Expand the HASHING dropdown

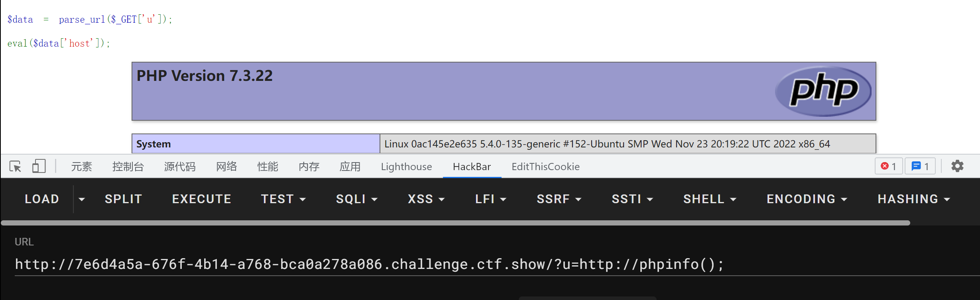pyautogui.click(x=914, y=199)
